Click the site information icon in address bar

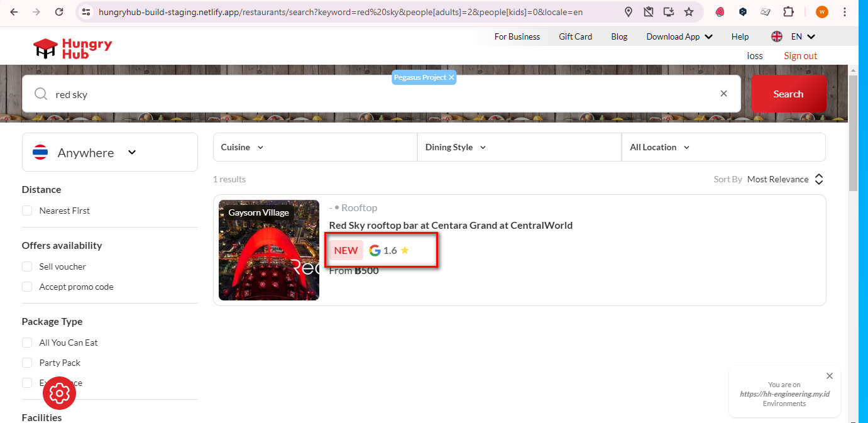tap(86, 12)
